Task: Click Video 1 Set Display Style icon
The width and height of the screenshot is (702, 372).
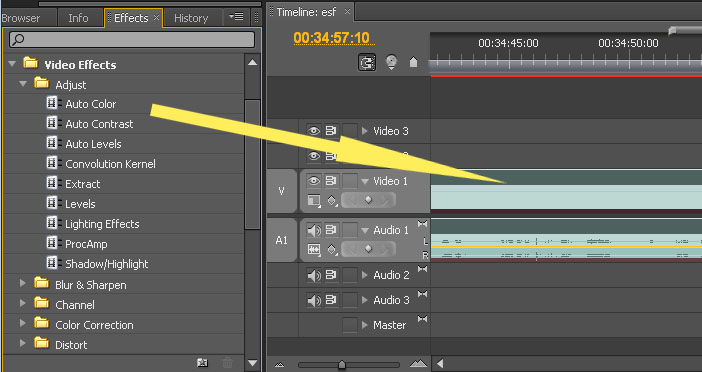Action: click(314, 200)
